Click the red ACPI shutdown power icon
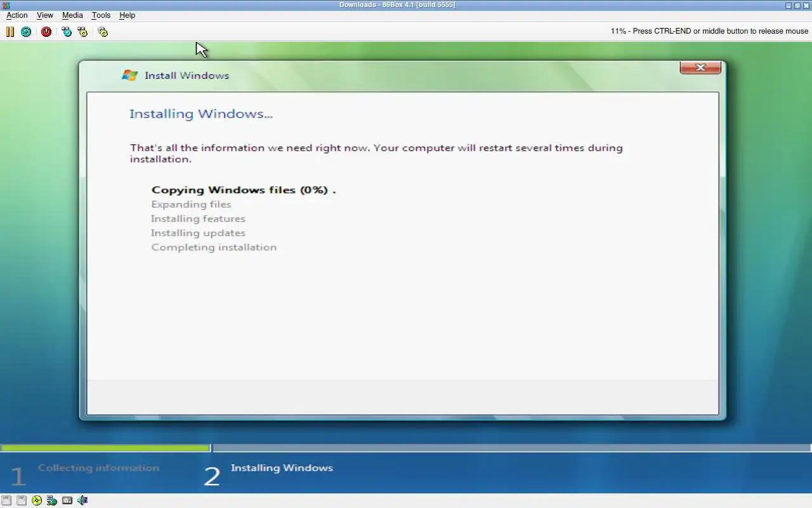 tap(46, 31)
